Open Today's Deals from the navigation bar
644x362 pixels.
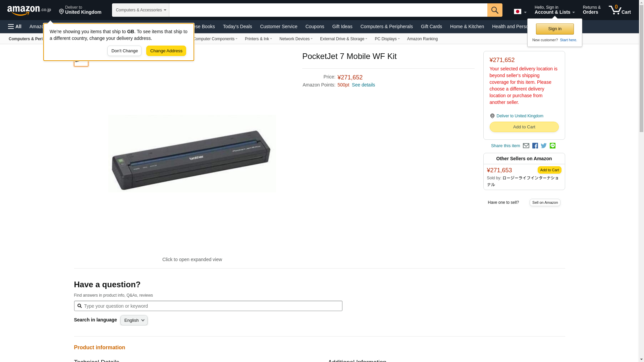click(237, 26)
